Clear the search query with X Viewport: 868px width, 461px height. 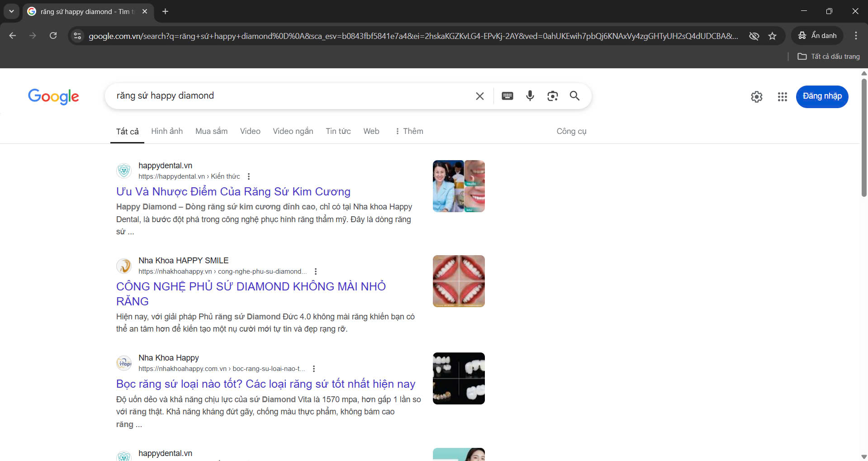[480, 96]
